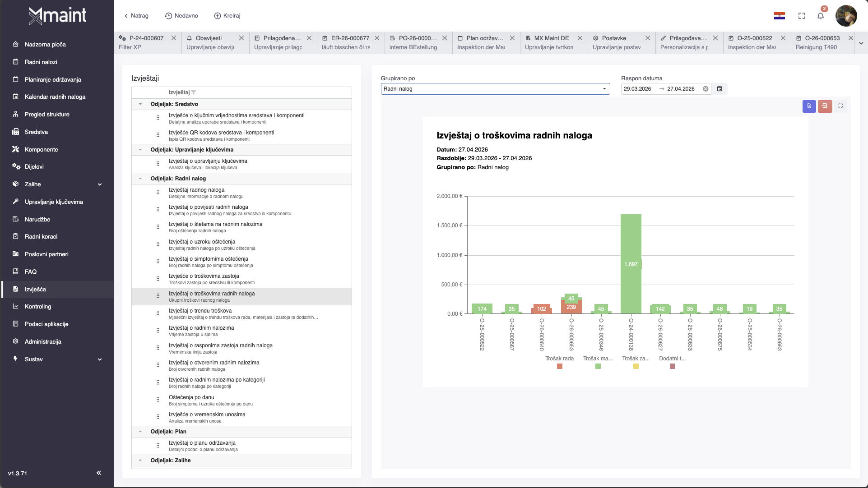Export report as PDF (red button)
The width and height of the screenshot is (868, 488).
click(825, 106)
